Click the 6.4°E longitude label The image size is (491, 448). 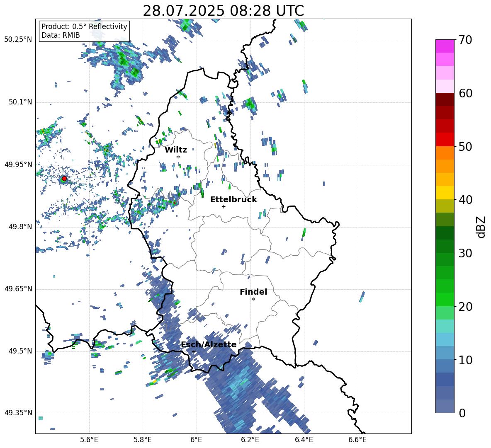point(304,440)
